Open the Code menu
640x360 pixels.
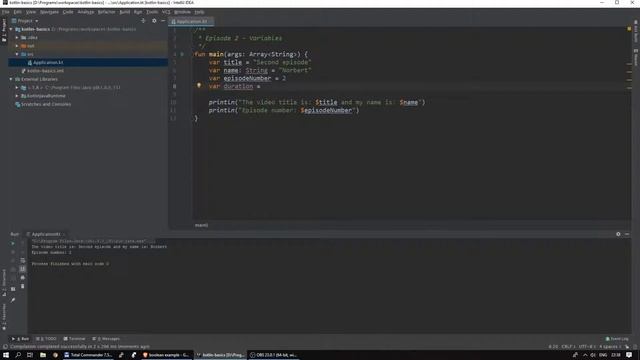pyautogui.click(x=68, y=12)
